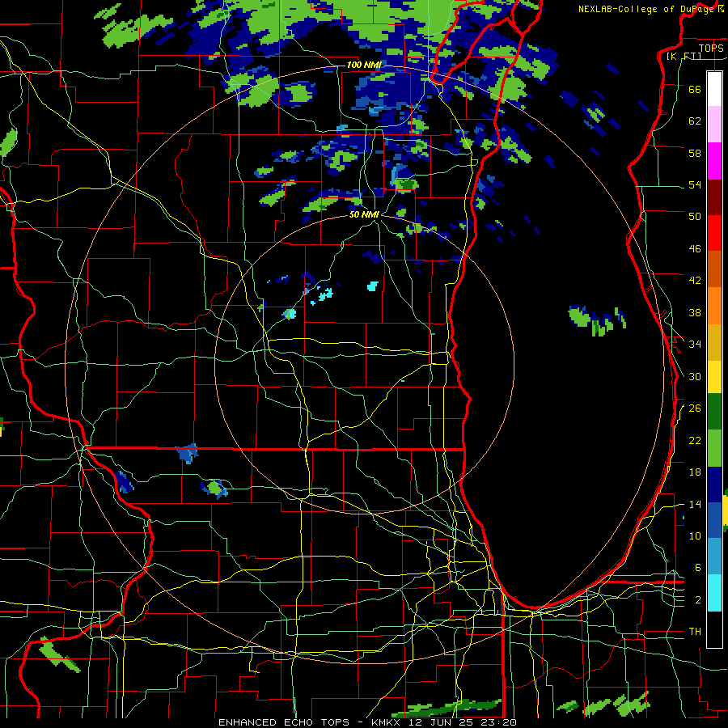Click the 22 value on the legend
Image resolution: width=728 pixels, height=728 pixels.
[695, 440]
